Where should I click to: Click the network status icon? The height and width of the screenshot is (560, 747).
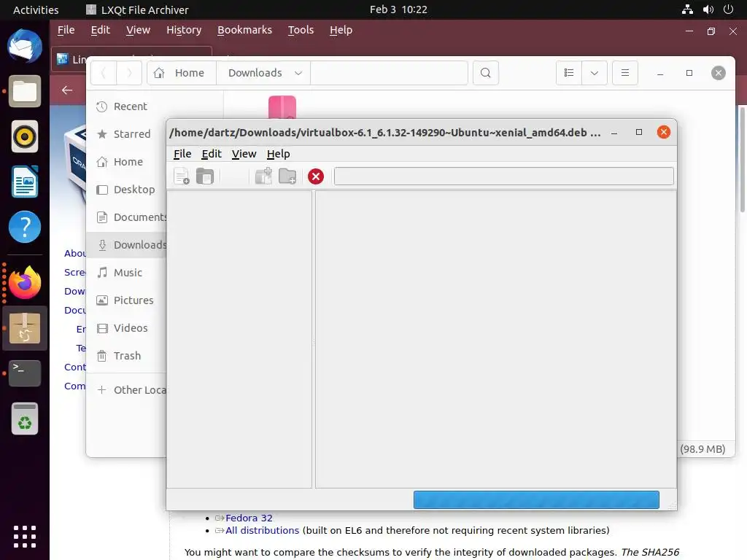coord(687,9)
